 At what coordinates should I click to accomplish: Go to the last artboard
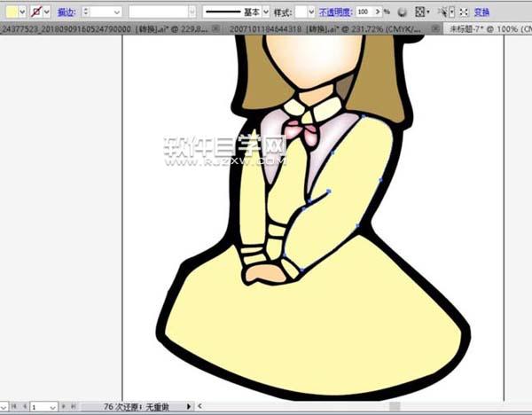click(74, 406)
